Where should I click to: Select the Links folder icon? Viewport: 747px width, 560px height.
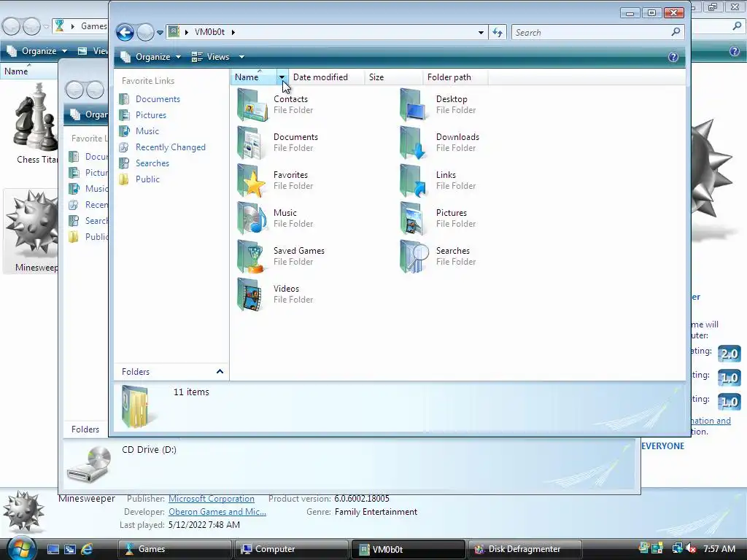pyautogui.click(x=414, y=181)
